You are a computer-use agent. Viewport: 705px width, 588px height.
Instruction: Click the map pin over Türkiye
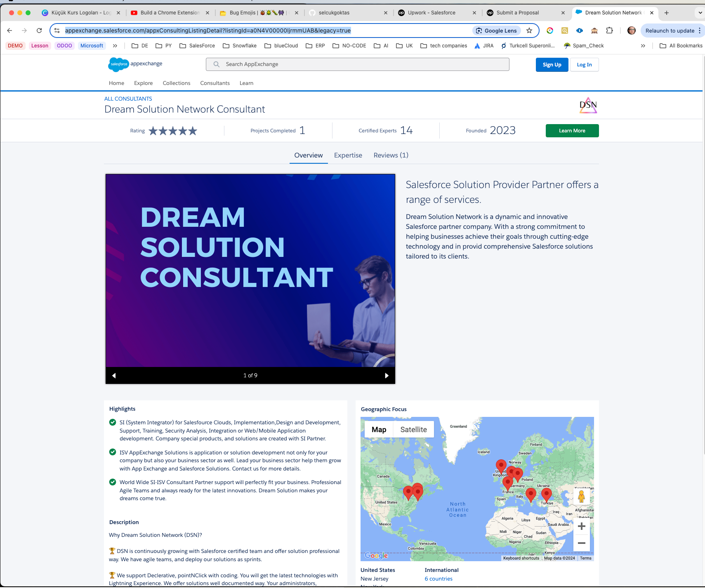click(x=547, y=495)
